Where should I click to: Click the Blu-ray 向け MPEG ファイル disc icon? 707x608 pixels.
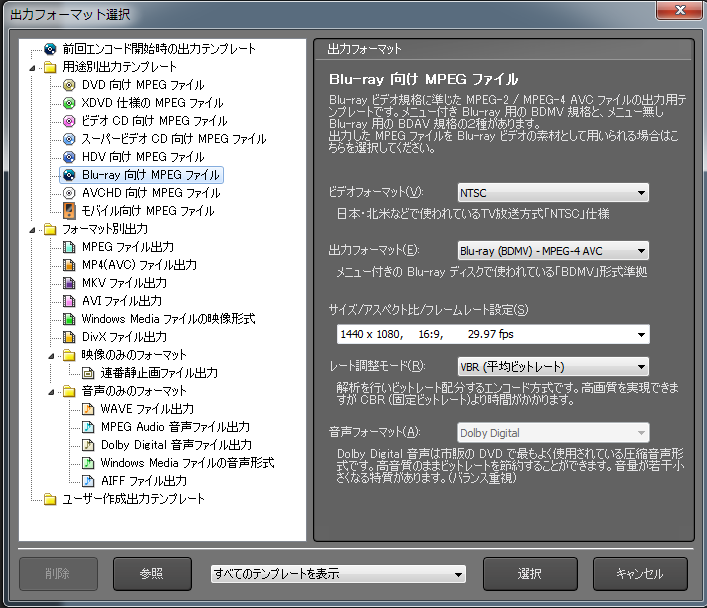69,175
